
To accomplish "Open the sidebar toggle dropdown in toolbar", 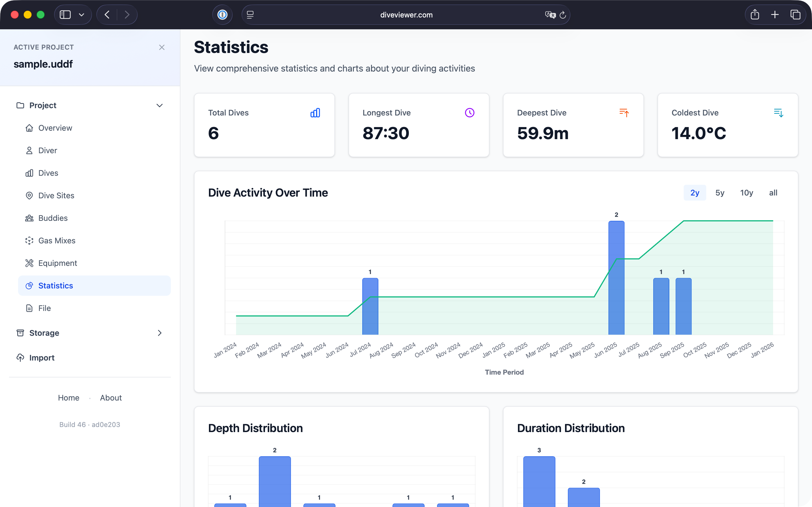I will (81, 14).
